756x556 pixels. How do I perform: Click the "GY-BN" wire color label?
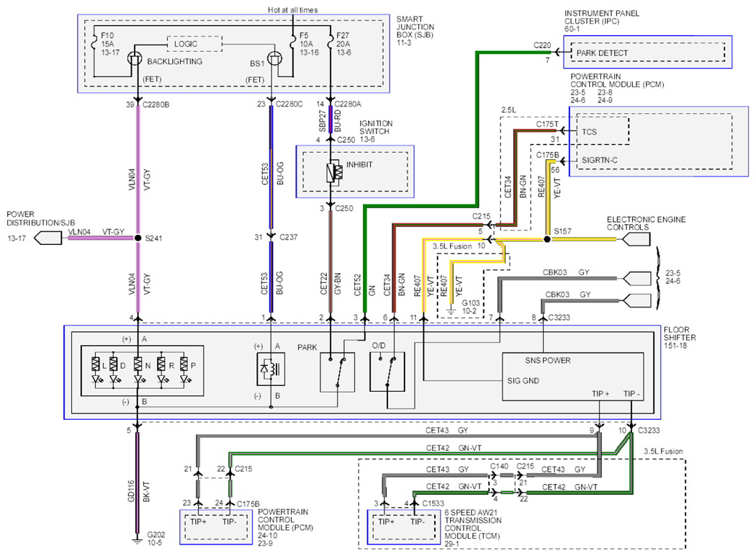click(338, 284)
